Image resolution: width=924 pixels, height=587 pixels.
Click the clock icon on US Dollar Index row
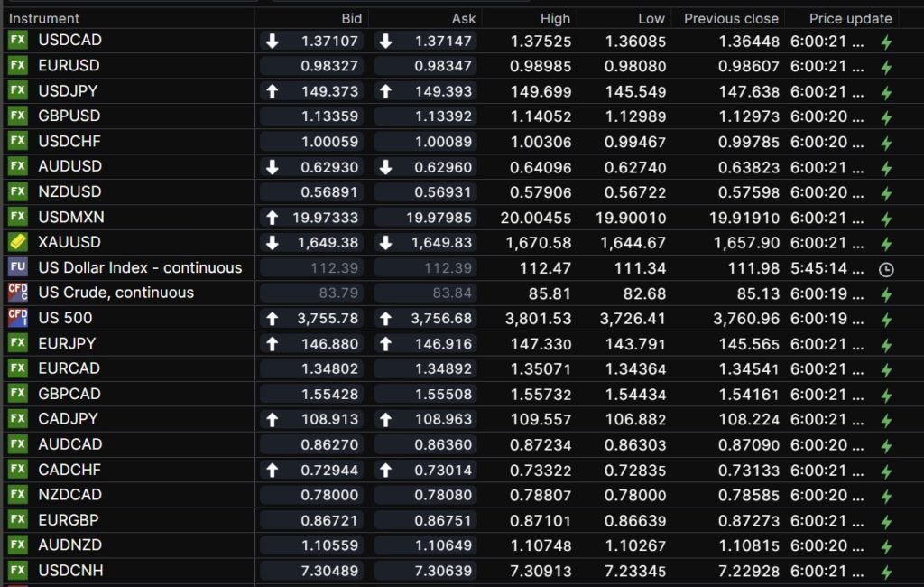pyautogui.click(x=886, y=269)
